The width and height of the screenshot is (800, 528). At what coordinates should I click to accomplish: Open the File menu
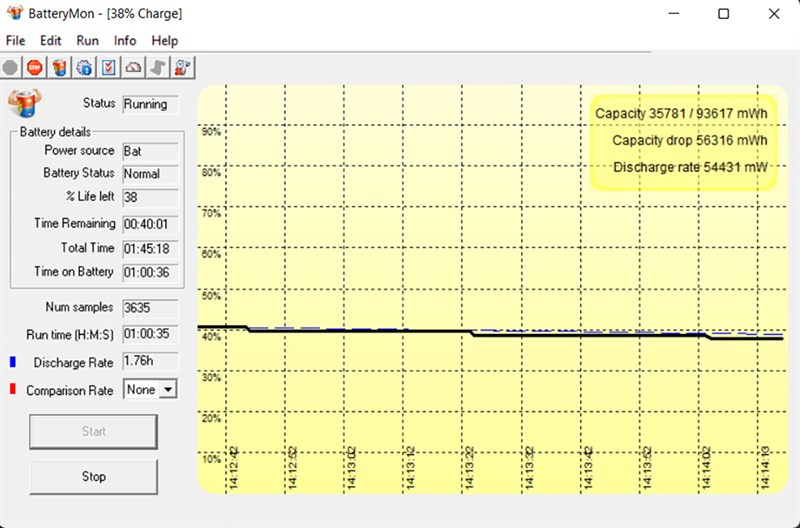click(x=15, y=41)
